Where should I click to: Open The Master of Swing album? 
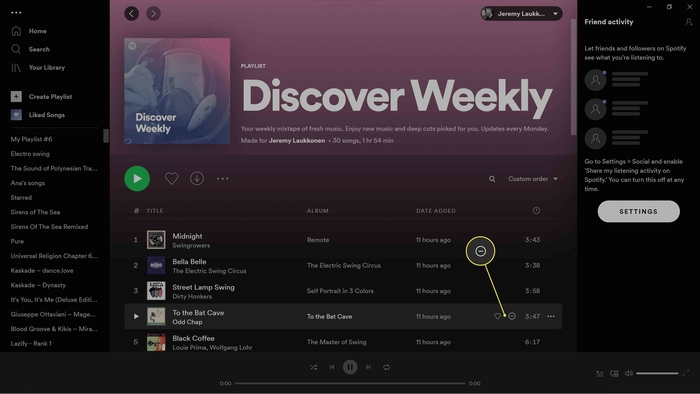(x=336, y=342)
